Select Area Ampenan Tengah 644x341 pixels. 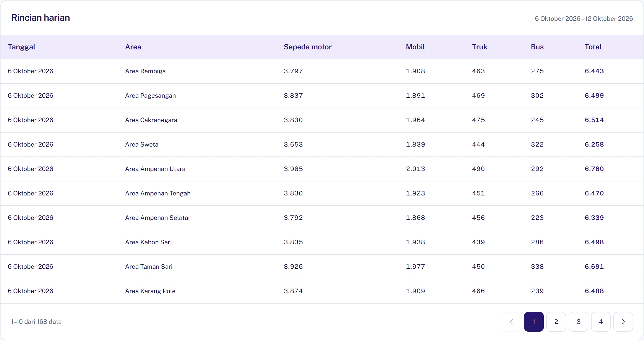(x=158, y=193)
